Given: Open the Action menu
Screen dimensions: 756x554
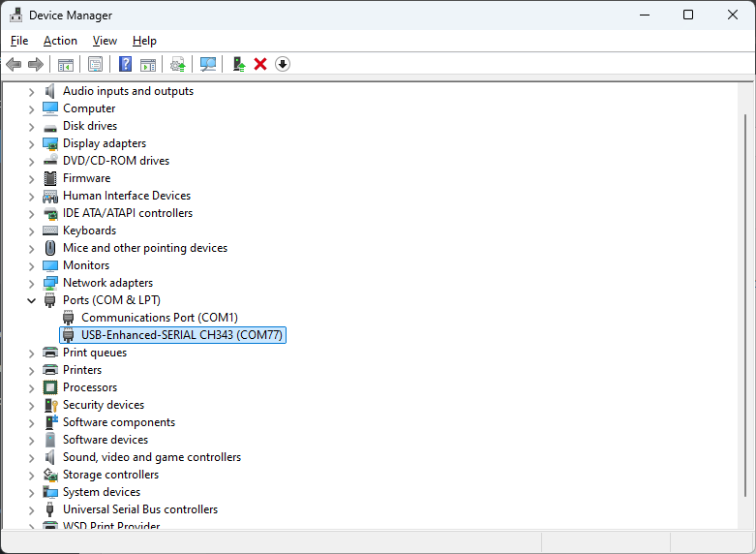Looking at the screenshot, I should [60, 41].
